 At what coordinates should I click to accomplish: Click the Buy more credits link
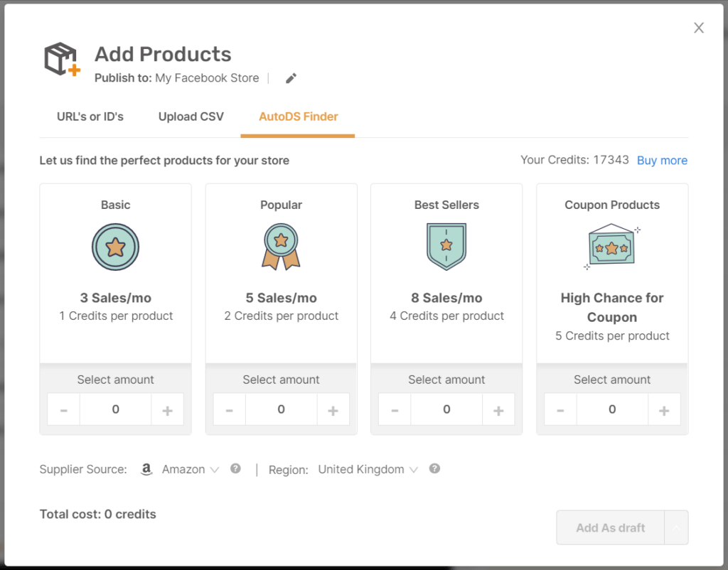[662, 160]
